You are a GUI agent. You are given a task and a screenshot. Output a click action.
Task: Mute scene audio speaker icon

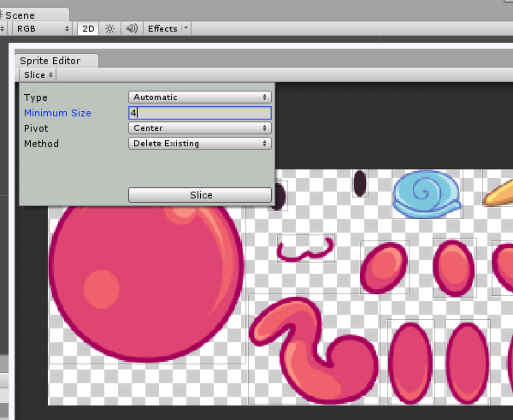click(x=131, y=28)
